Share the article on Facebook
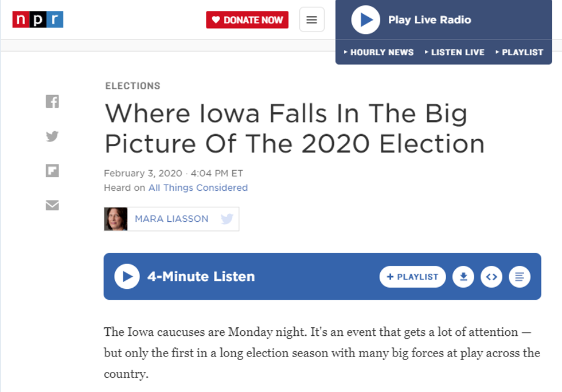This screenshot has height=392, width=562. pyautogui.click(x=52, y=101)
